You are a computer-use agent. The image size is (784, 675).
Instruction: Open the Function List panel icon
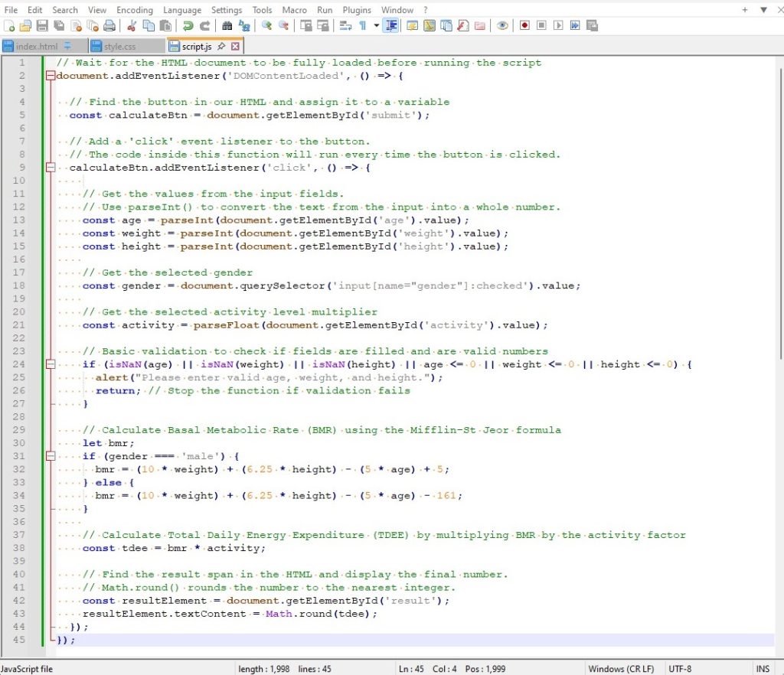(x=463, y=25)
